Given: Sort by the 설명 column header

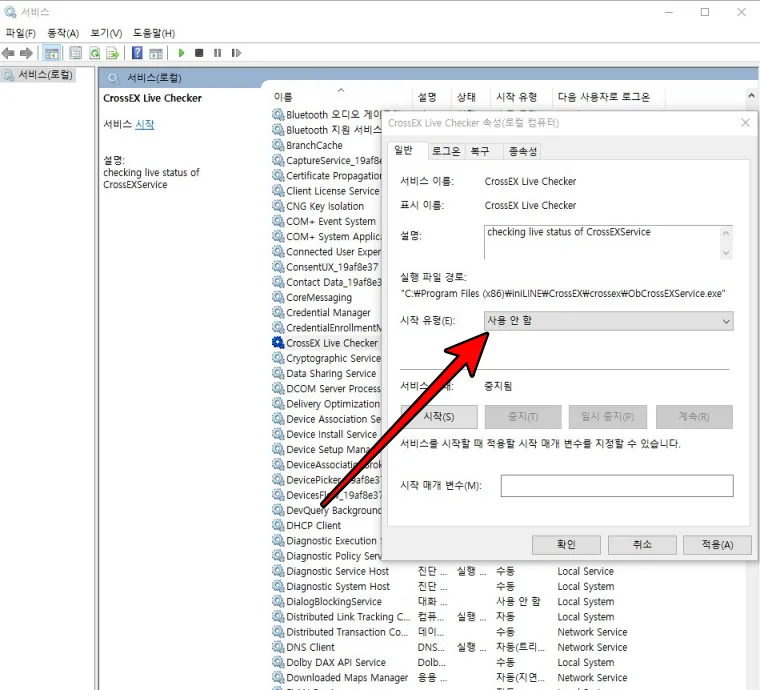Looking at the screenshot, I should click(431, 97).
